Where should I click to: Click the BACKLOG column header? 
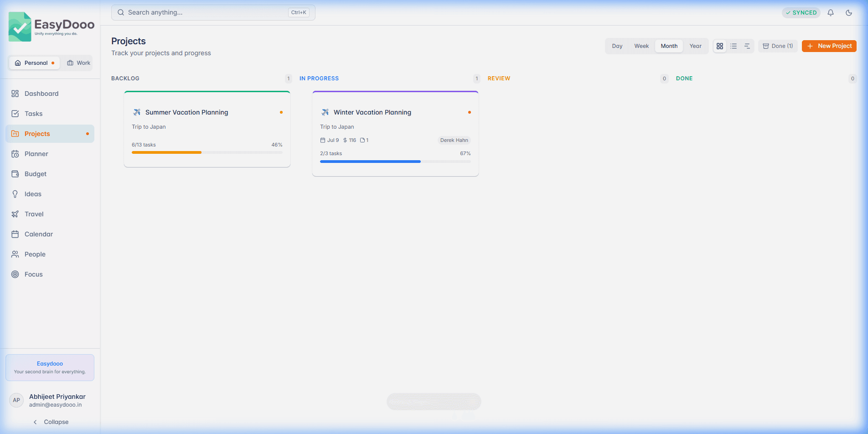coord(125,78)
